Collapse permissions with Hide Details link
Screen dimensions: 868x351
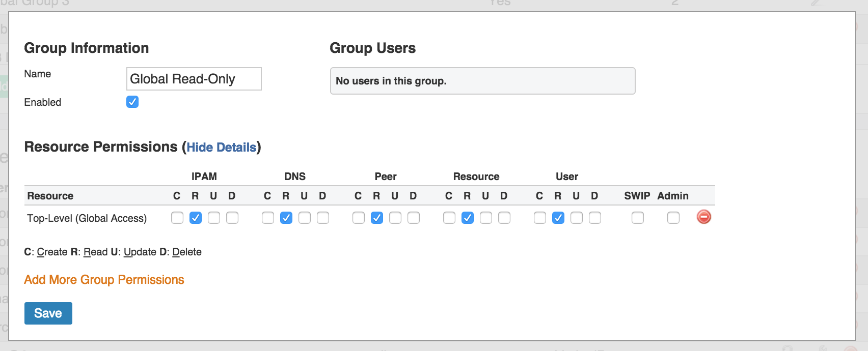pos(221,148)
